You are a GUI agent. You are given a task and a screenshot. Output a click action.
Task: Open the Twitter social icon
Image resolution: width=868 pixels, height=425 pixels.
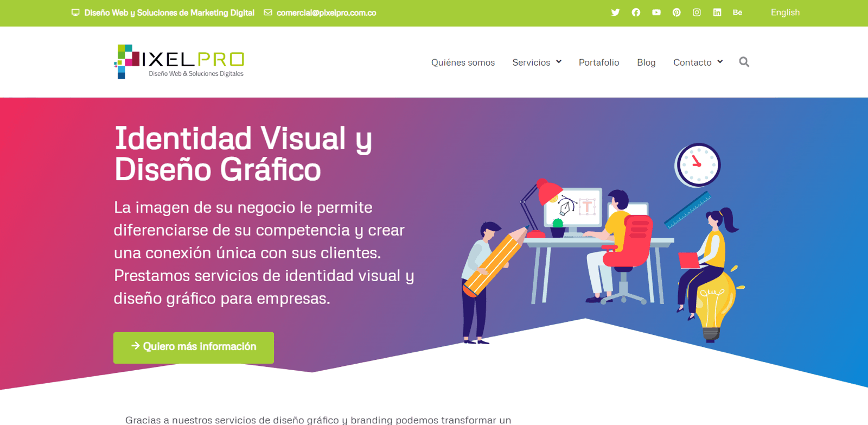pyautogui.click(x=615, y=12)
